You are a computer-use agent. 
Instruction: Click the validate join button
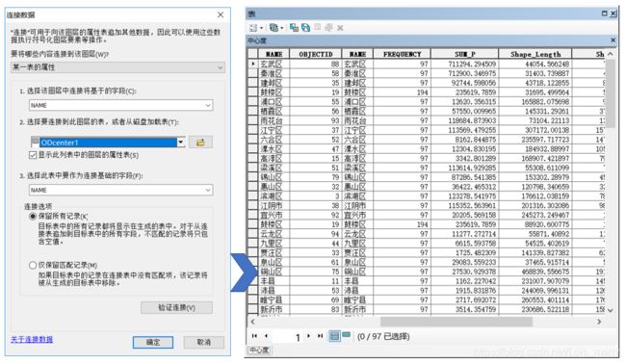(x=176, y=307)
